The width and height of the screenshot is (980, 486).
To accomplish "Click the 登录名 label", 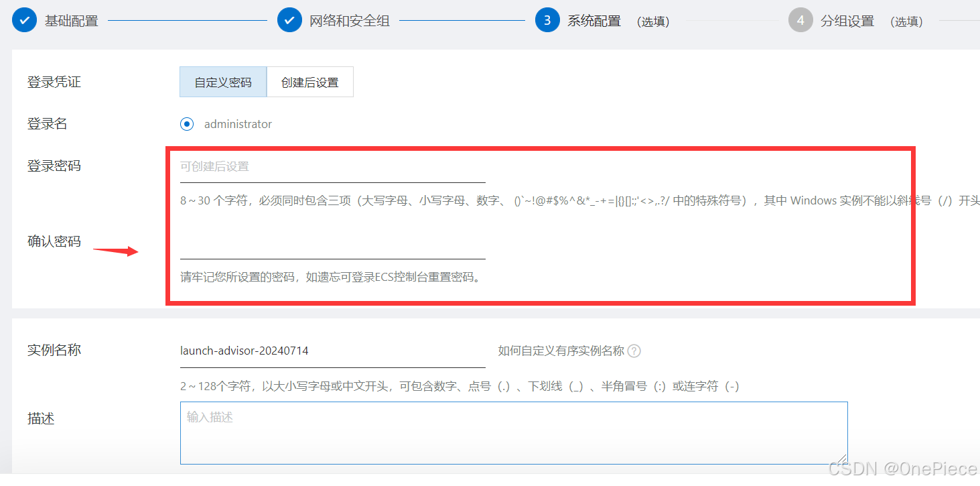I will pyautogui.click(x=48, y=124).
